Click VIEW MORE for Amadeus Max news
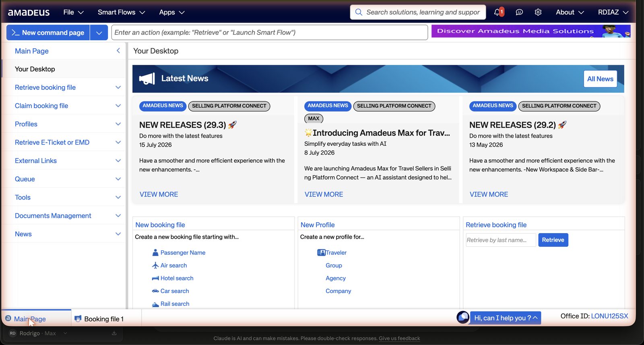Image resolution: width=644 pixels, height=345 pixels. (324, 194)
